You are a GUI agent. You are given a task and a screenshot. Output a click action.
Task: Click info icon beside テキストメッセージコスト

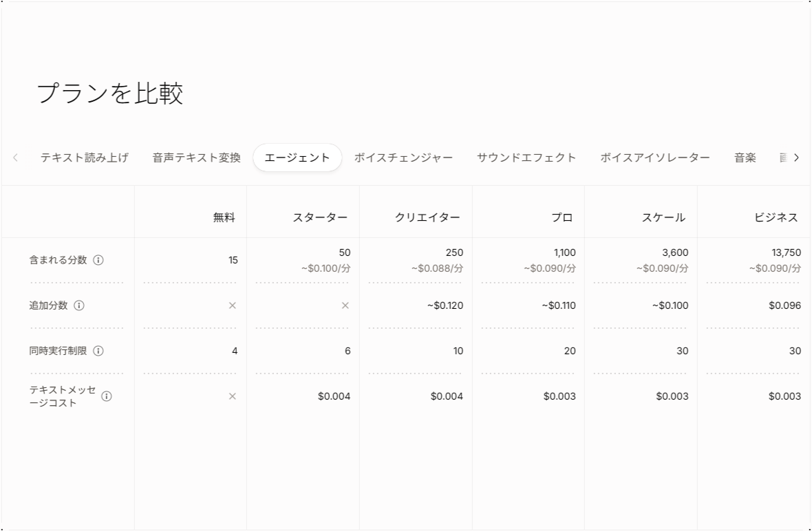[x=107, y=397]
